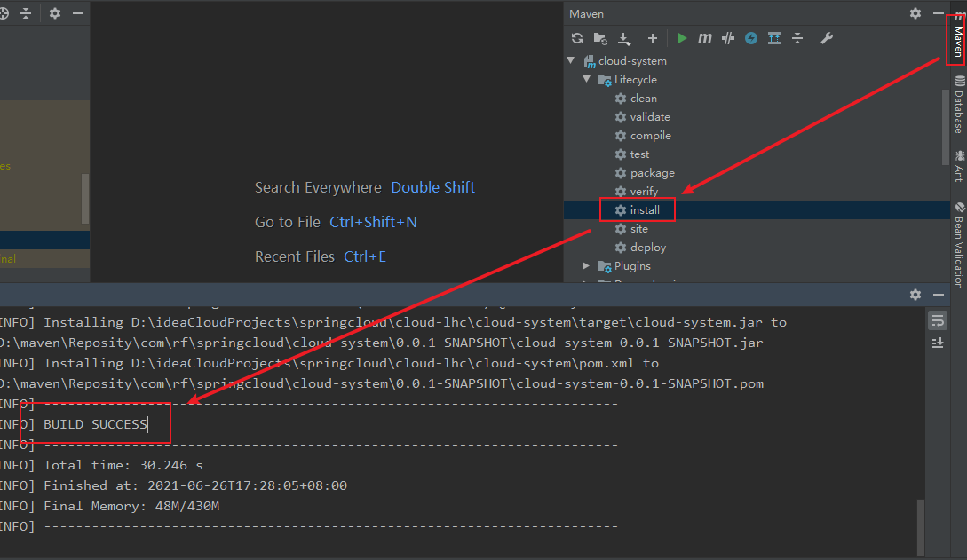Viewport: 967px width, 560px height.
Task: Click cloud-system-0.0.1-SNAPSHOT.pom path line
Action: (382, 383)
